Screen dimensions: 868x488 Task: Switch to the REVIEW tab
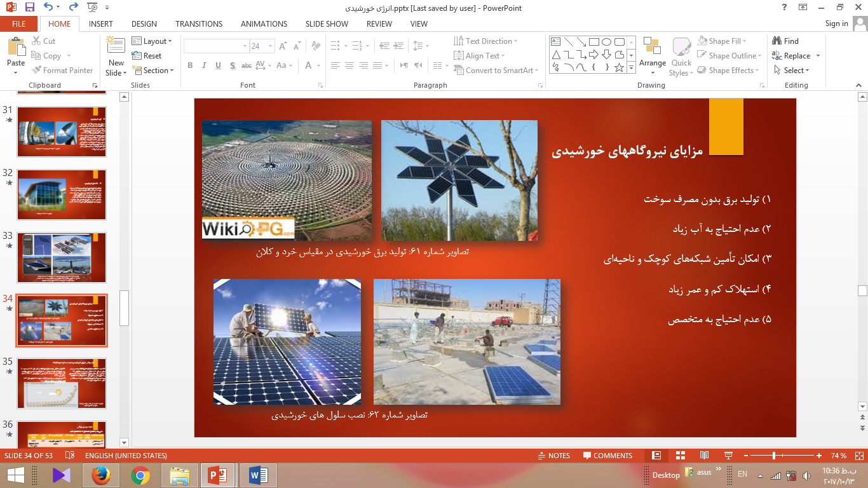click(379, 24)
